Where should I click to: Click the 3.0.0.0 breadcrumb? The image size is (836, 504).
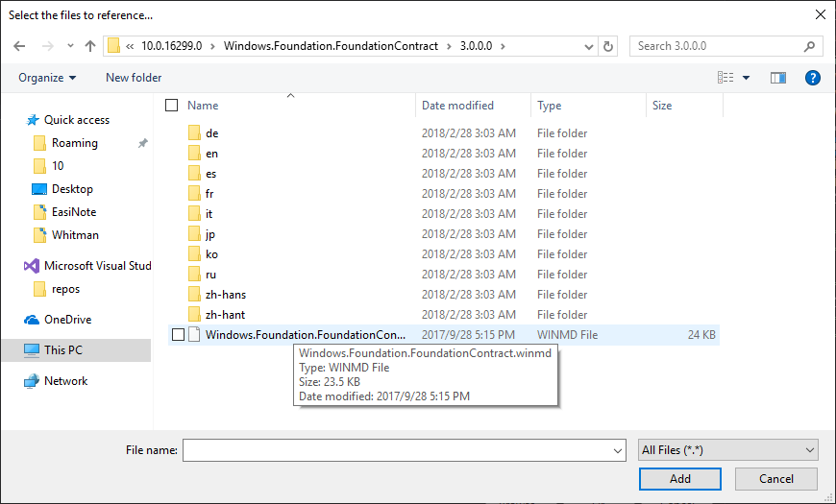[476, 46]
